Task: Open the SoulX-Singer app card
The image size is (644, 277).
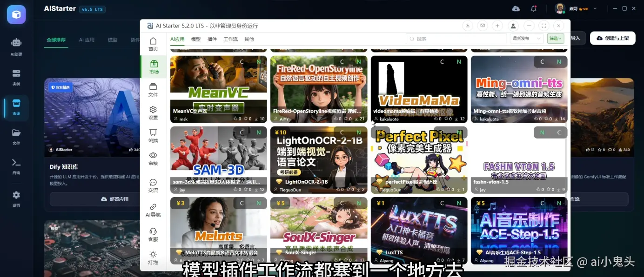Action: pyautogui.click(x=319, y=231)
